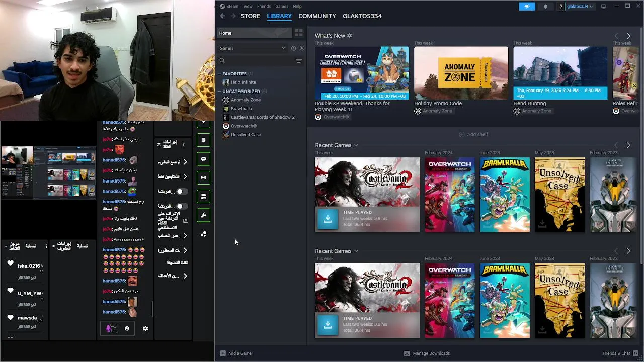The width and height of the screenshot is (644, 362).
Task: Collapse the Uncategorized category
Action: [220, 92]
